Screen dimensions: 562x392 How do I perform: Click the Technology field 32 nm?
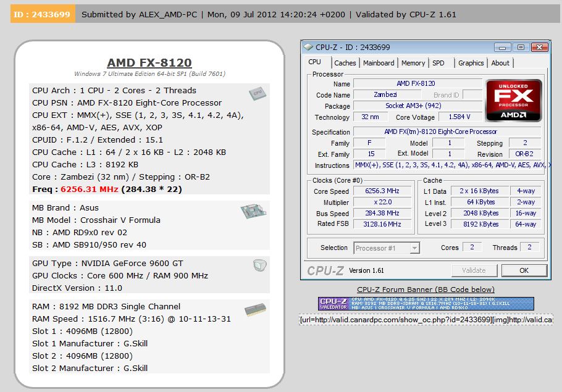pos(371,117)
